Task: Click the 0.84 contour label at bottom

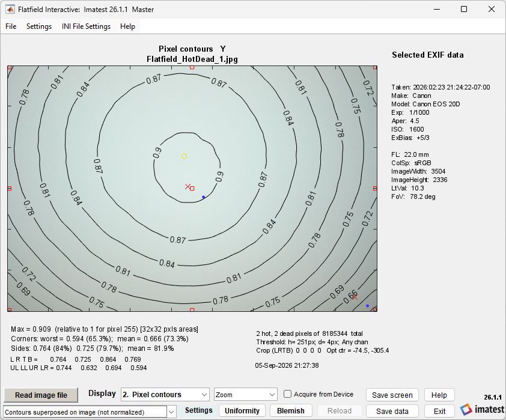Action: (167, 264)
